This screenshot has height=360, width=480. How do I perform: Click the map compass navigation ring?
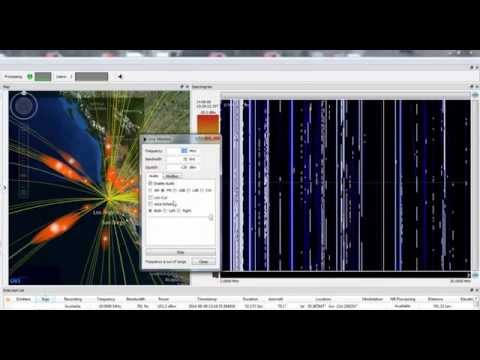[x=24, y=106]
